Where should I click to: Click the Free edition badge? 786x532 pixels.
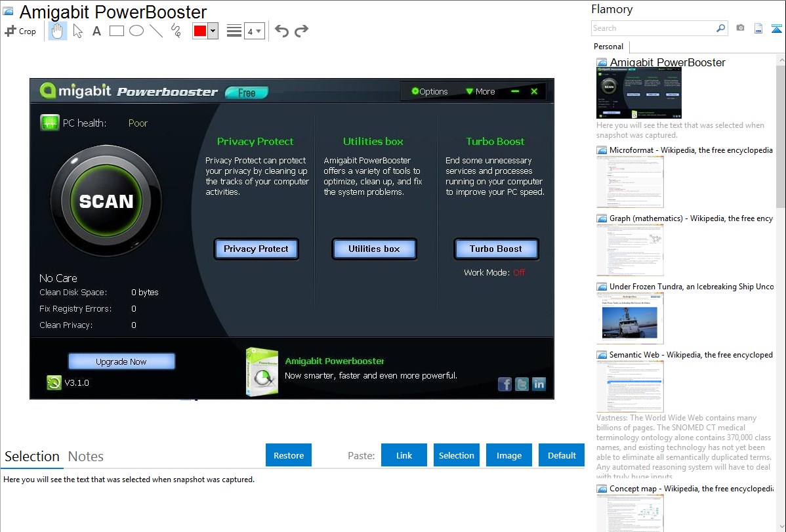pyautogui.click(x=247, y=92)
